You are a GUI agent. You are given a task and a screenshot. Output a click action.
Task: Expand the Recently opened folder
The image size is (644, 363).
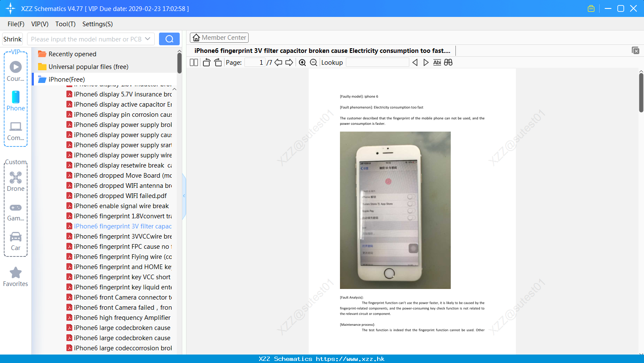pos(67,54)
